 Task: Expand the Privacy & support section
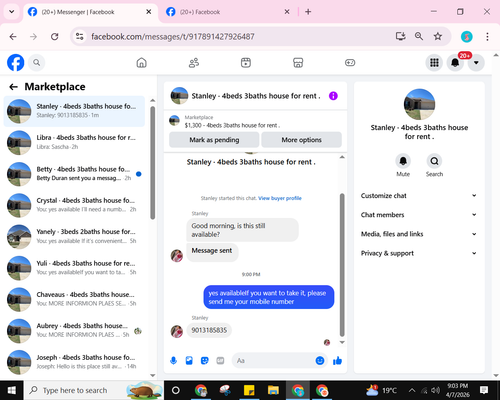tap(419, 253)
